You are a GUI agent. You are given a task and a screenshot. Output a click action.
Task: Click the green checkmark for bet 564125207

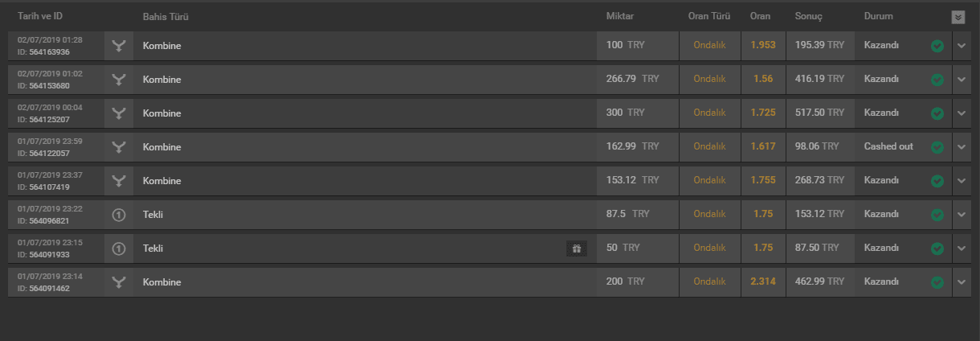click(937, 113)
